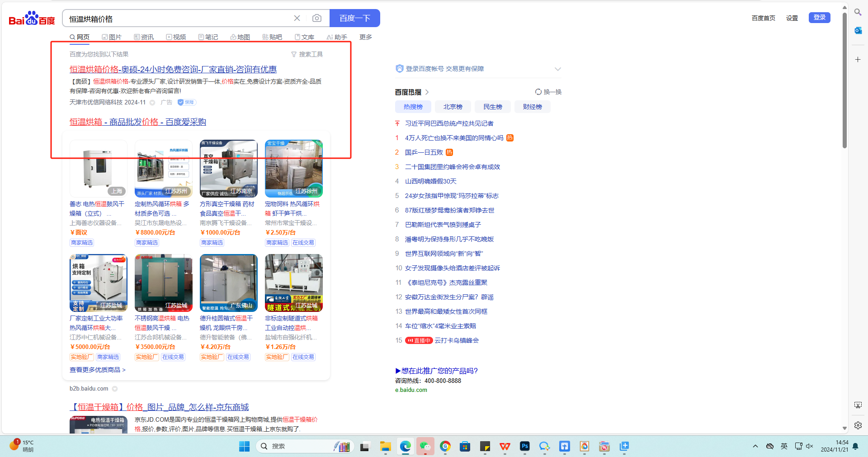Add new sidebar app with plus icon
The width and height of the screenshot is (868, 457).
click(x=858, y=60)
